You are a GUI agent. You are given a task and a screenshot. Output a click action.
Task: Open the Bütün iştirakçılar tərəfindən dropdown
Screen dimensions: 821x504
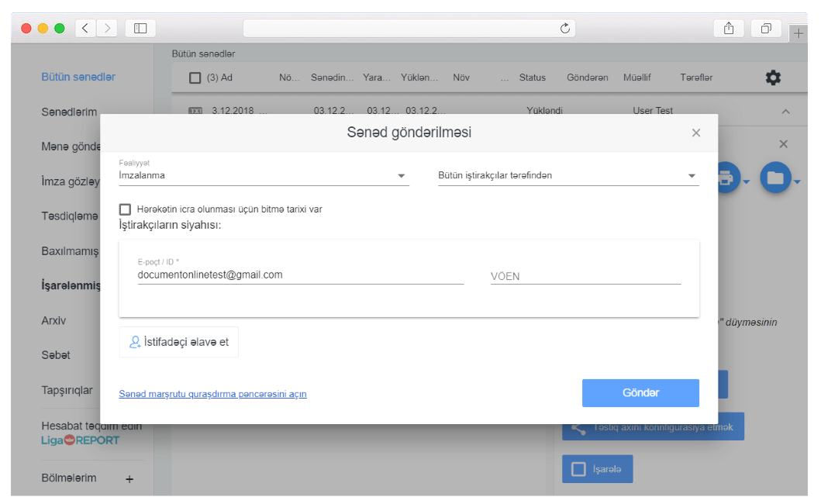(568, 176)
